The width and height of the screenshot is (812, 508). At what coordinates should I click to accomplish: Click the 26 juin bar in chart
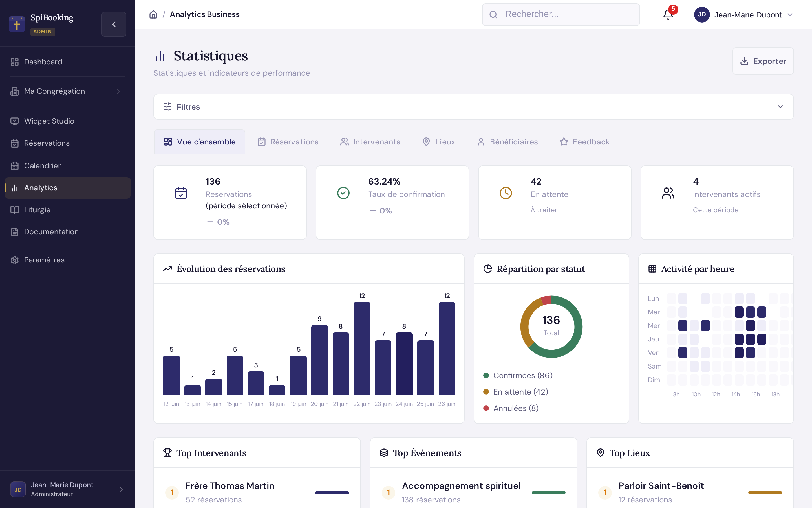coord(447,348)
